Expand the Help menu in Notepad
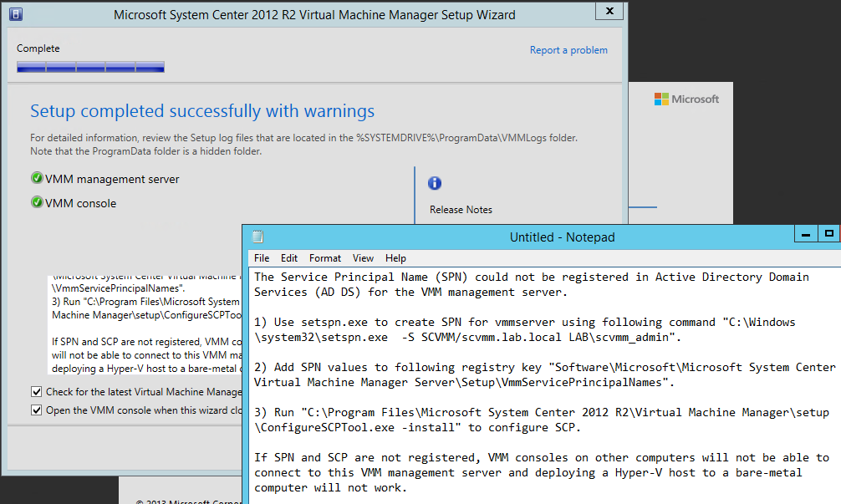Screen dimensions: 841x504 coord(395,258)
